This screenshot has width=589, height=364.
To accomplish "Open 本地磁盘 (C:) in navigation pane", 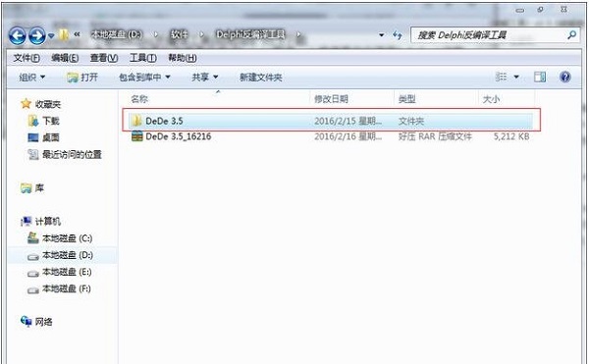I will [67, 238].
